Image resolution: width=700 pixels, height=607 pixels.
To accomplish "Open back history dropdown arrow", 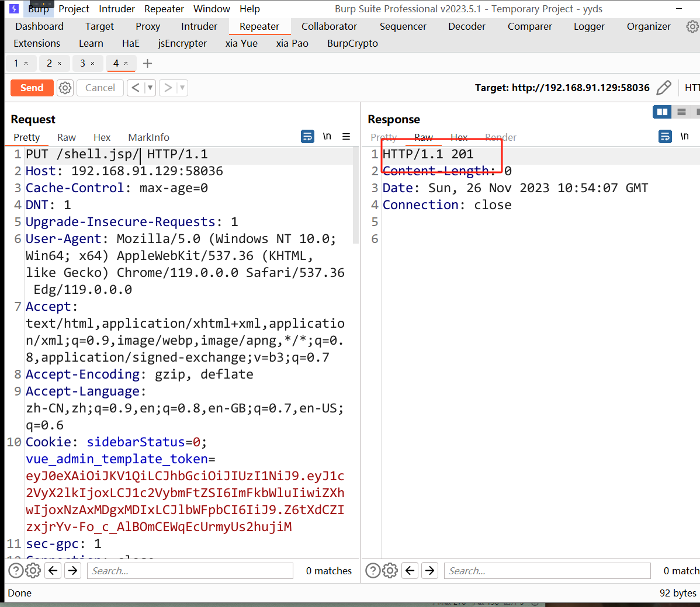I will pyautogui.click(x=150, y=88).
